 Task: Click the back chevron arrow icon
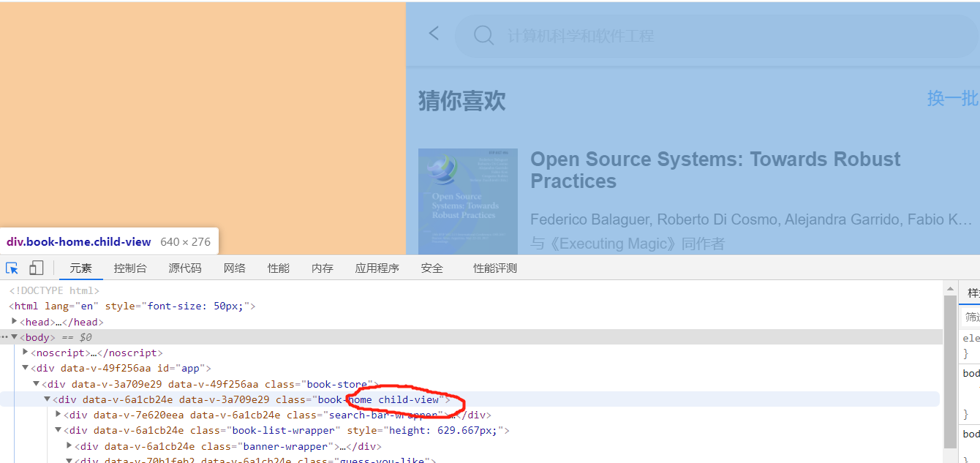[x=433, y=33]
